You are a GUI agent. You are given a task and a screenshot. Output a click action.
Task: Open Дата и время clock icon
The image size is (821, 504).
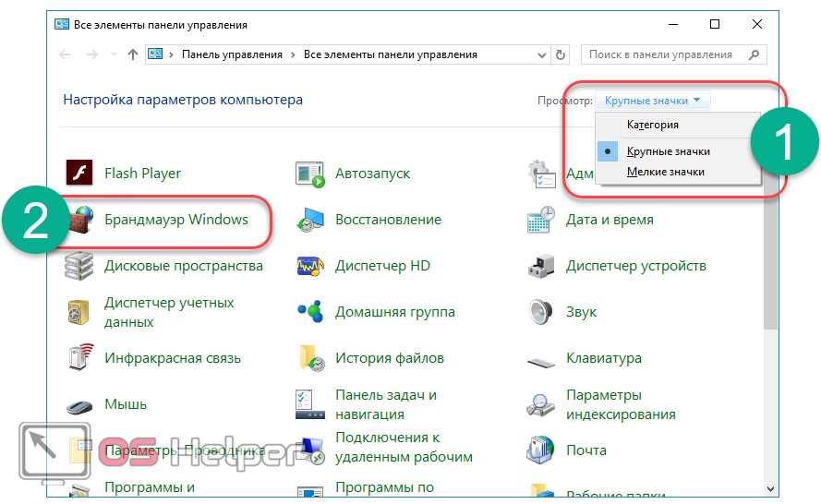540,220
